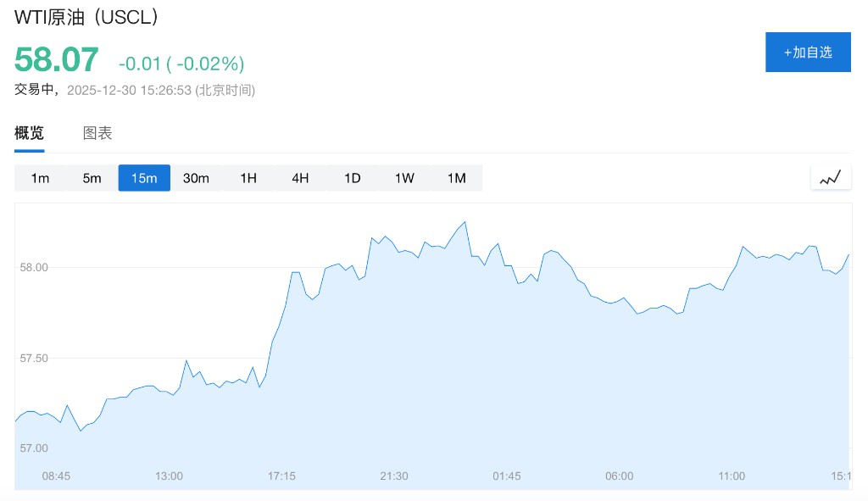Switch chart to 1H interval
This screenshot has height=501, width=868.
point(248,178)
